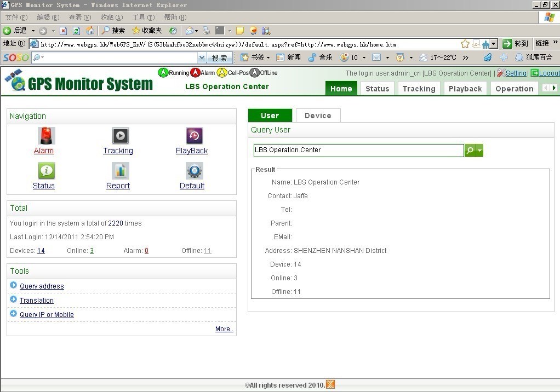
Task: Switch to the Device tab
Action: click(318, 116)
